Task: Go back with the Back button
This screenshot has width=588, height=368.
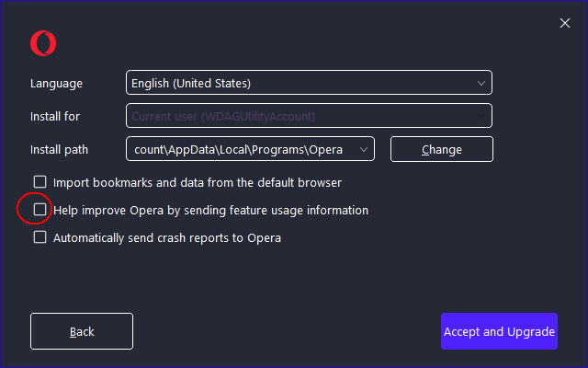Action: pos(82,331)
